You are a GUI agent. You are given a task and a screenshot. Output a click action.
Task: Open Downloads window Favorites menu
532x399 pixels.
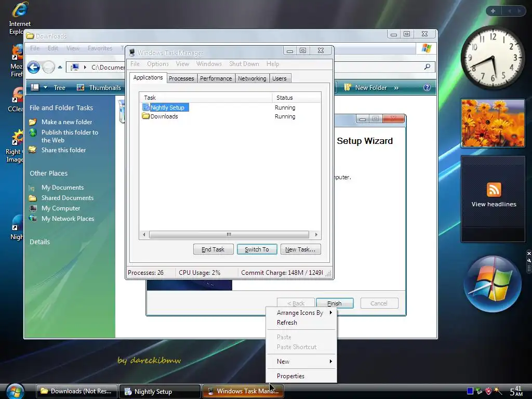click(100, 48)
